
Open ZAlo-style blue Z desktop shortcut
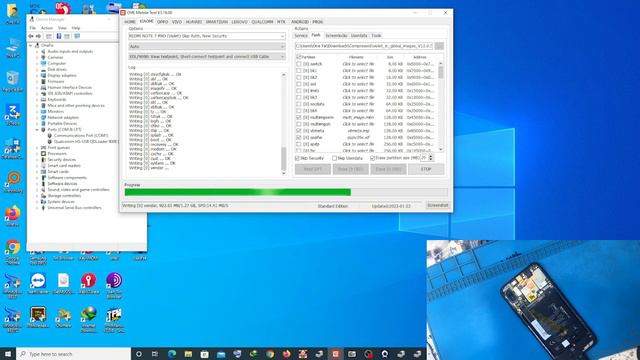point(13,115)
